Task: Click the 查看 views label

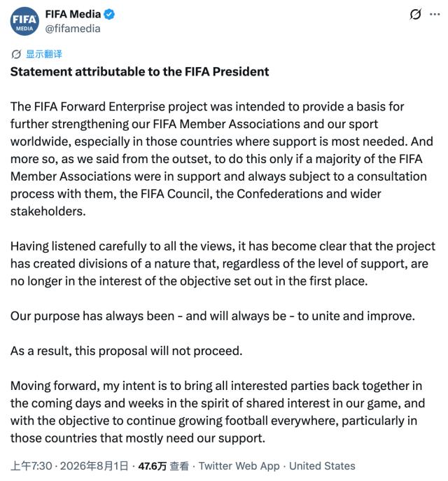Action: (x=179, y=466)
